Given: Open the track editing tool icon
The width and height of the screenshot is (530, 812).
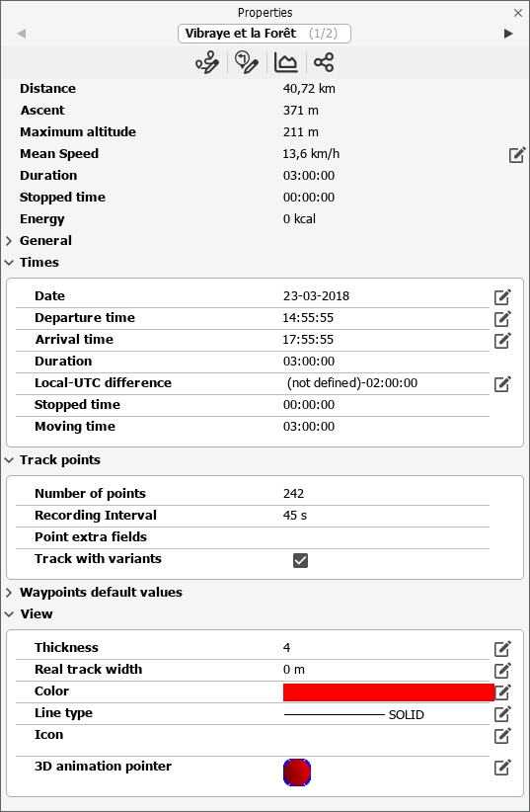Looking at the screenshot, I should pyautogui.click(x=207, y=62).
